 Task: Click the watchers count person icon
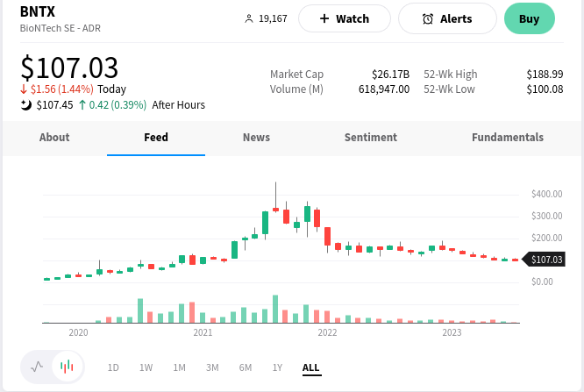[249, 18]
